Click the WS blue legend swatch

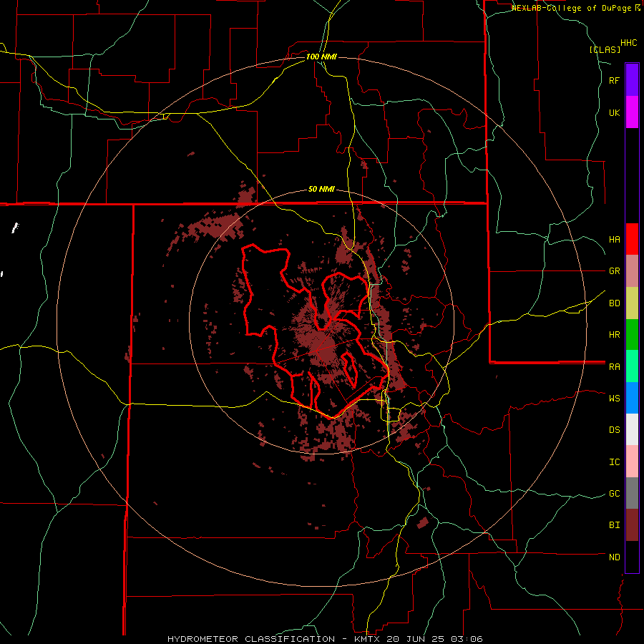coord(632,398)
